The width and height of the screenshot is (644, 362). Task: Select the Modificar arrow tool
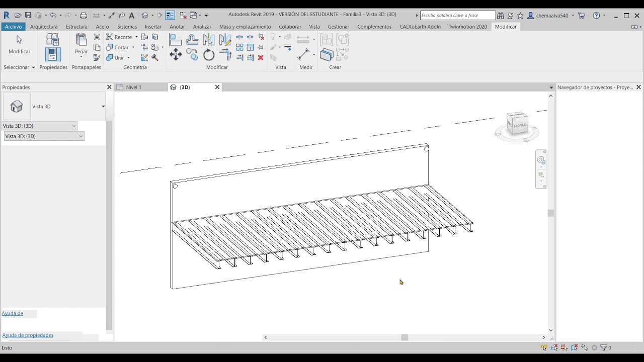pyautogui.click(x=19, y=44)
